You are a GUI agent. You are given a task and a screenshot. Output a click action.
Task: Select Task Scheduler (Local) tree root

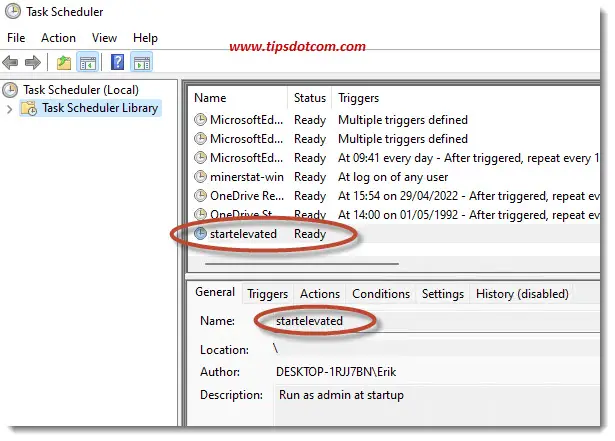(81, 90)
